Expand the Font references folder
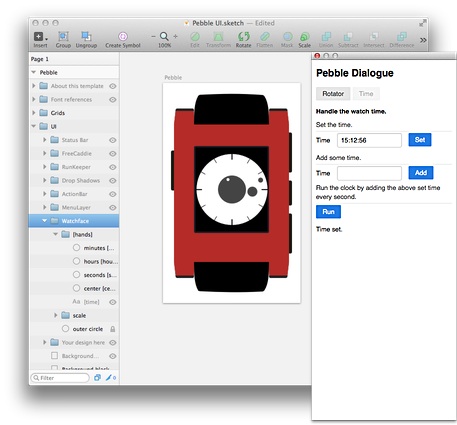The image size is (457, 425). (33, 99)
